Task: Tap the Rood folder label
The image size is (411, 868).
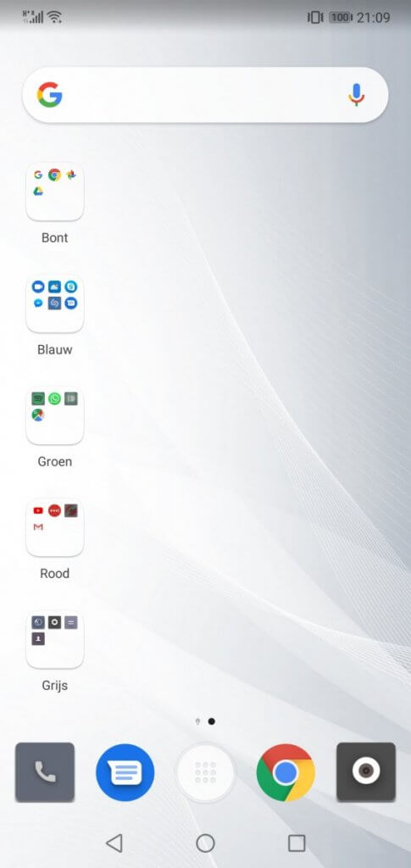Action: pyautogui.click(x=55, y=573)
